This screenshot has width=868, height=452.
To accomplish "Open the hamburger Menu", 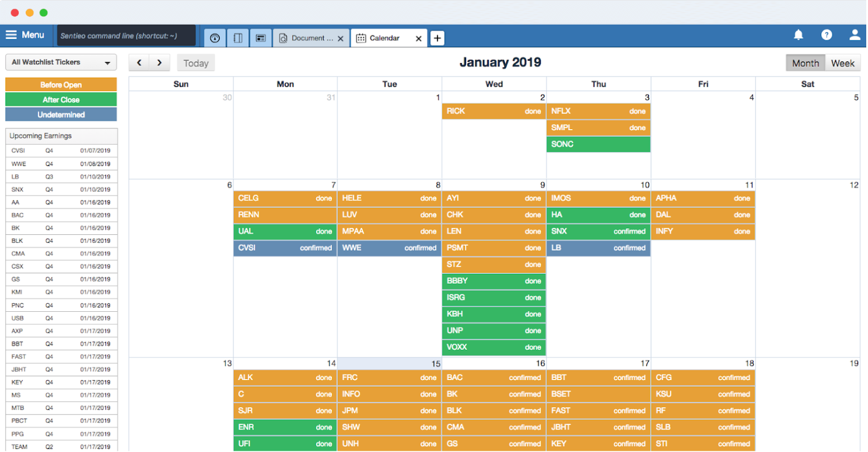I will pos(25,35).
